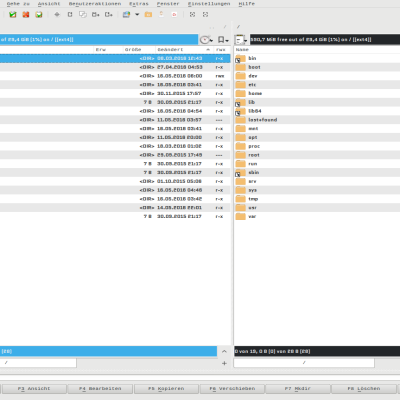Click the folder icon for boot
Image resolution: width=400 pixels, height=400 pixels.
[x=240, y=67]
